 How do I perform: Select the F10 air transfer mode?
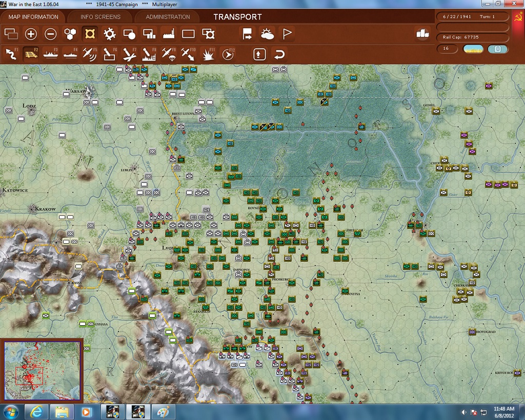(x=188, y=54)
